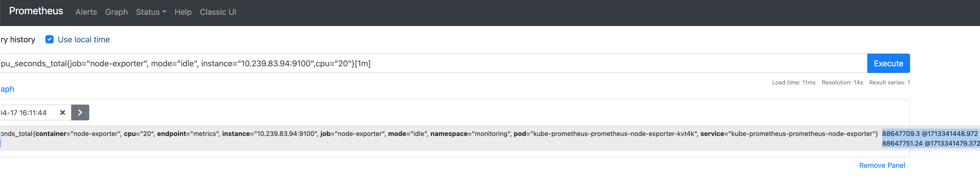Screen dimensions: 980x176
Task: Open the Status dropdown menu
Action: [151, 12]
